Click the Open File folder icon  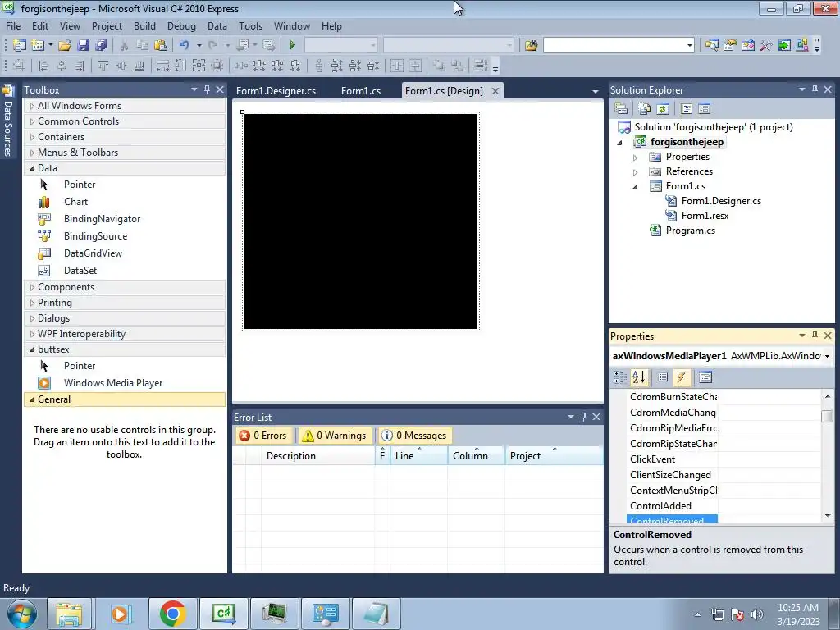(65, 45)
